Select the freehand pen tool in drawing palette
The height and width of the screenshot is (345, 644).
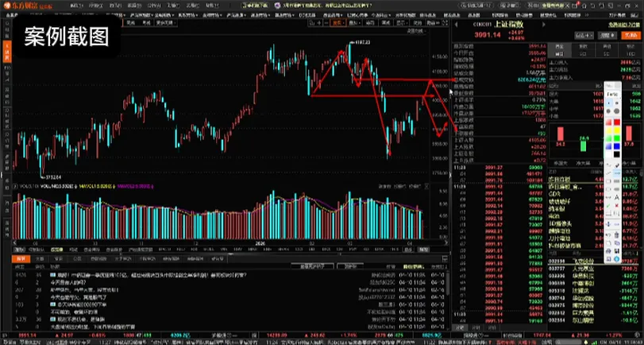click(x=608, y=165)
